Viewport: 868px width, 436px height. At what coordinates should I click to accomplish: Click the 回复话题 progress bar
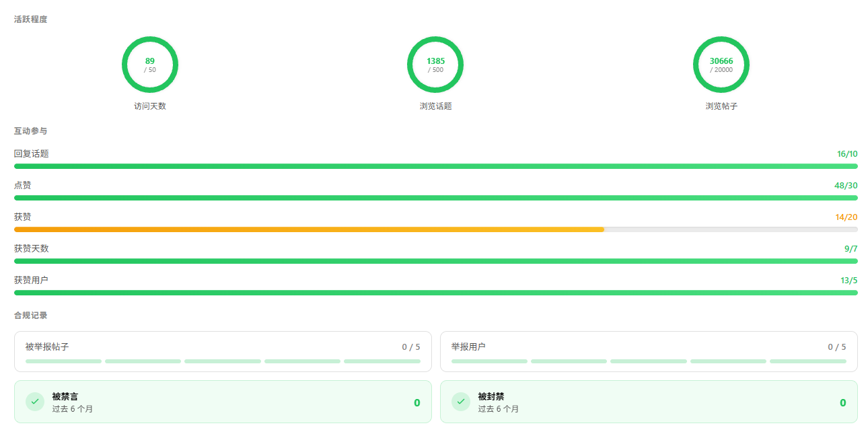click(436, 166)
